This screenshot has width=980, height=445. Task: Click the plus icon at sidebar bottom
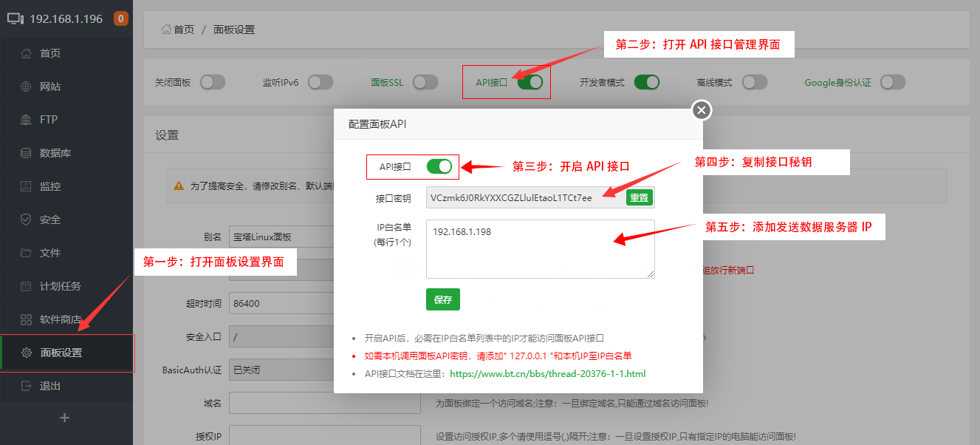[x=65, y=418]
